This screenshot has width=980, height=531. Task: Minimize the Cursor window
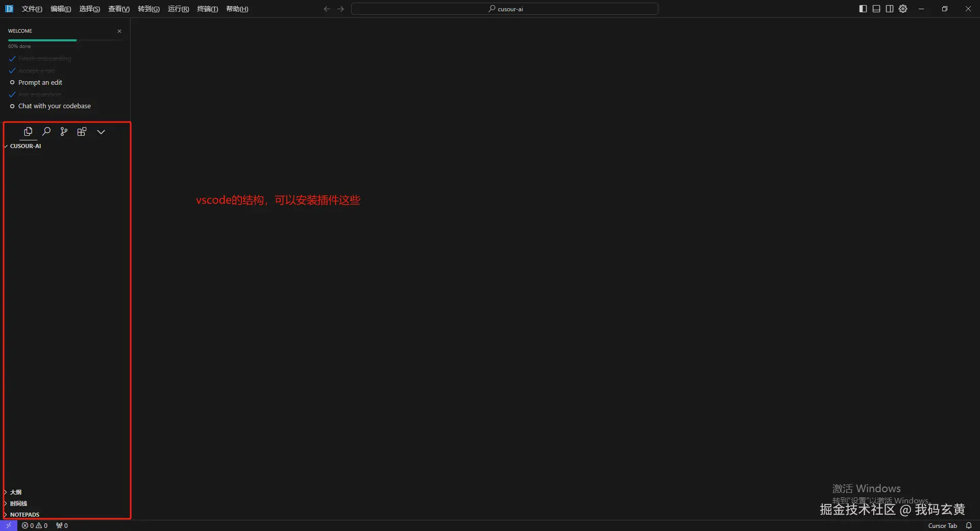(921, 9)
